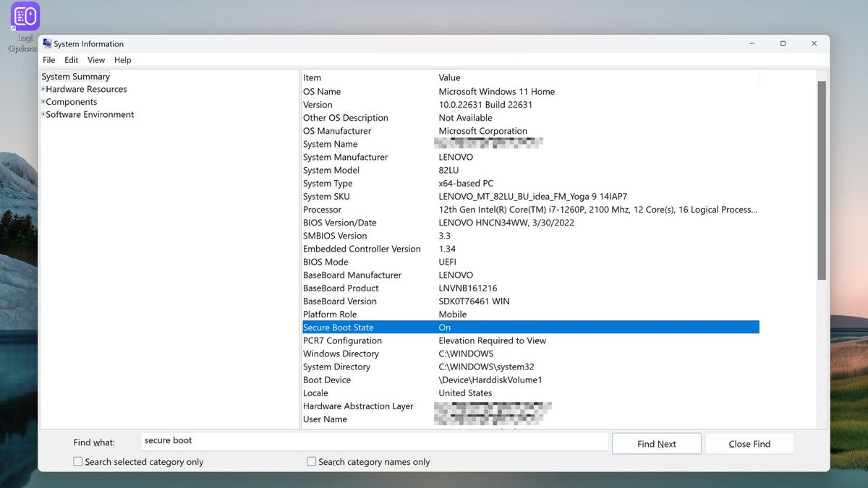The image size is (868, 488).
Task: Select the Embedded Controller Version row
Action: (x=530, y=249)
